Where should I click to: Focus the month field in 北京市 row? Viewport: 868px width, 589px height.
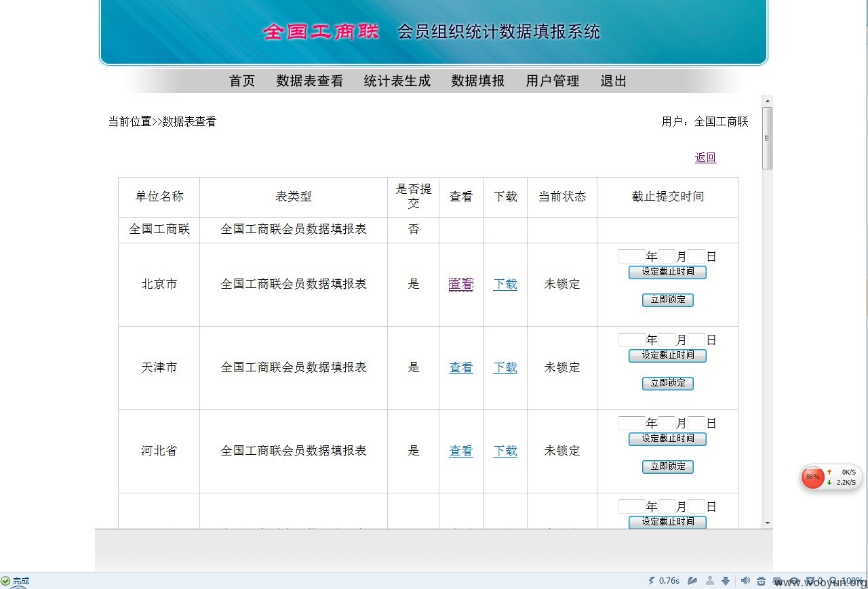point(667,257)
